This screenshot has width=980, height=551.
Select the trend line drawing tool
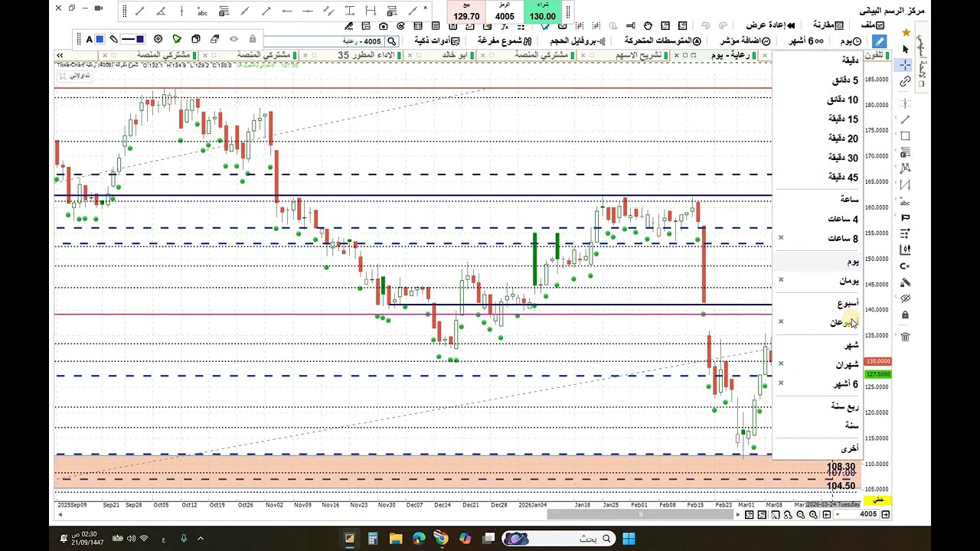(x=139, y=11)
